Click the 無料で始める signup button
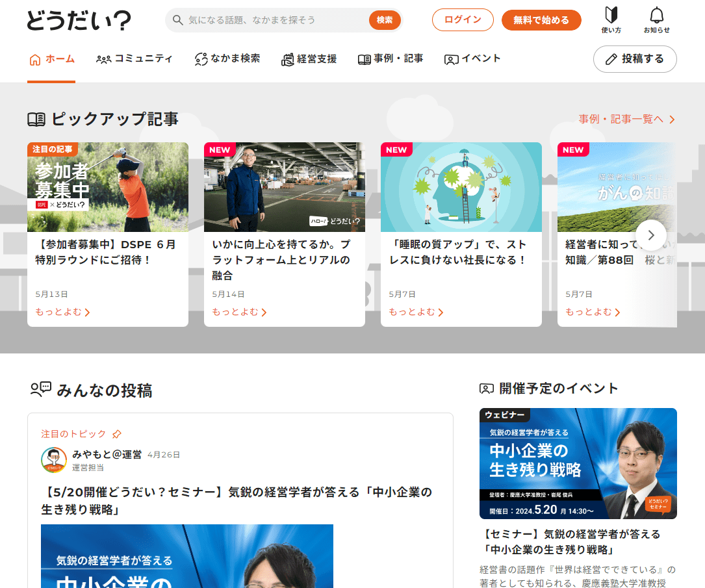Image resolution: width=705 pixels, height=588 pixels. point(541,20)
